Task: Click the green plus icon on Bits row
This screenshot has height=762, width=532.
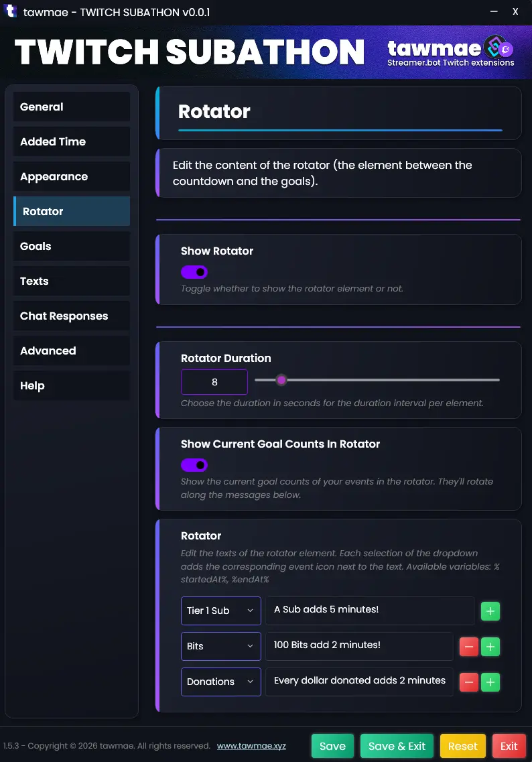Action: [490, 647]
